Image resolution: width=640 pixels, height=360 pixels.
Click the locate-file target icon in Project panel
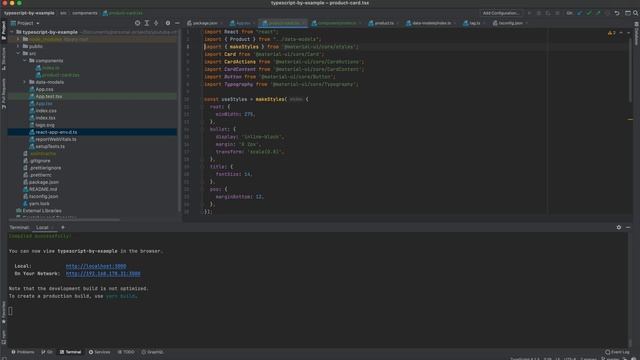tap(137, 23)
